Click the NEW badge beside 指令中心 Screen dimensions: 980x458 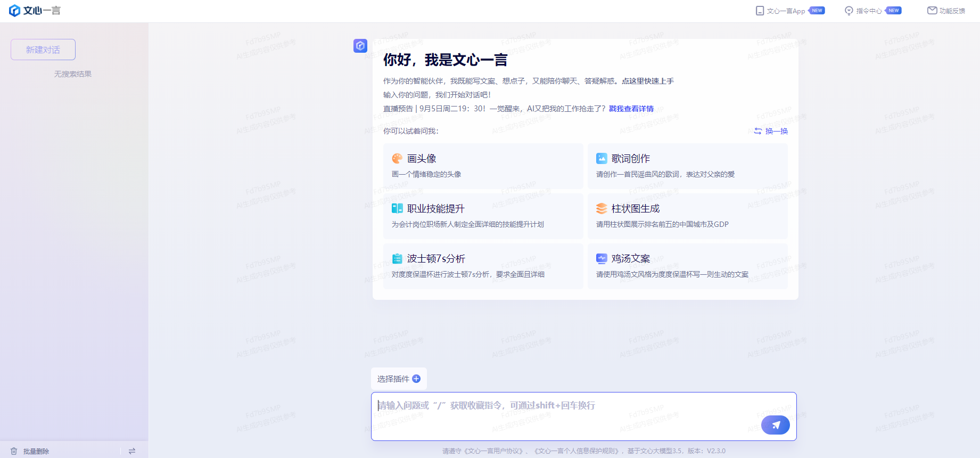coord(894,11)
